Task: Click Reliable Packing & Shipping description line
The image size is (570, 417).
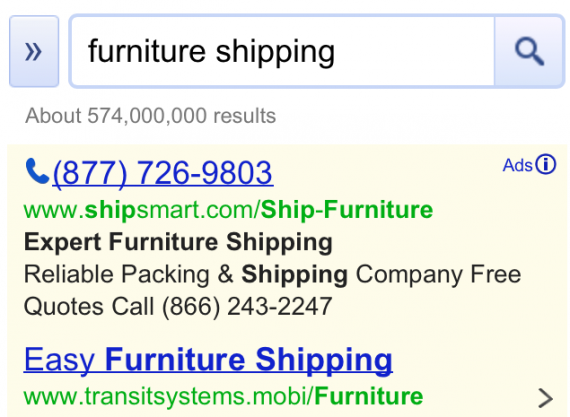Action: pyautogui.click(x=272, y=274)
